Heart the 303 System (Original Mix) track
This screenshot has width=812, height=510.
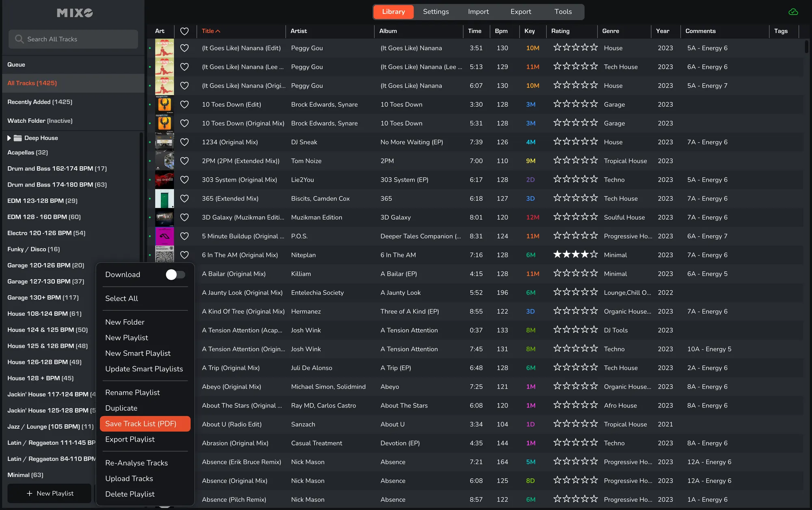(184, 180)
